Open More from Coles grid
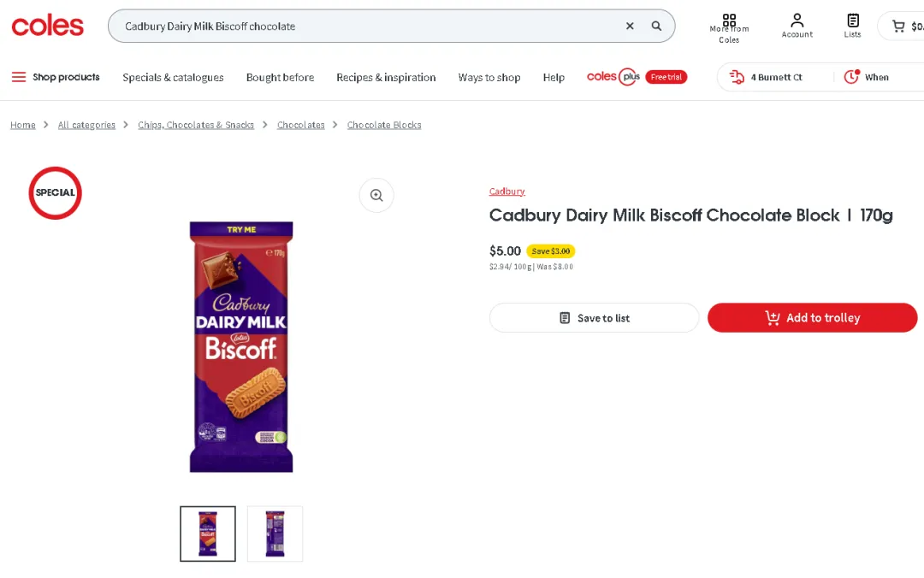The image size is (924, 578). coord(729,26)
